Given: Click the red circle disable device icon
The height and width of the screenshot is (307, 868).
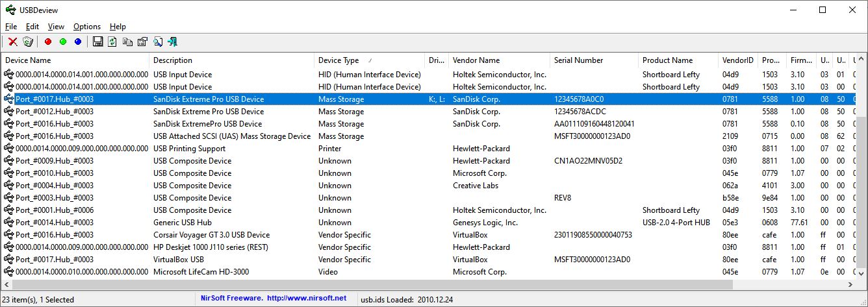Looking at the screenshot, I should 47,42.
